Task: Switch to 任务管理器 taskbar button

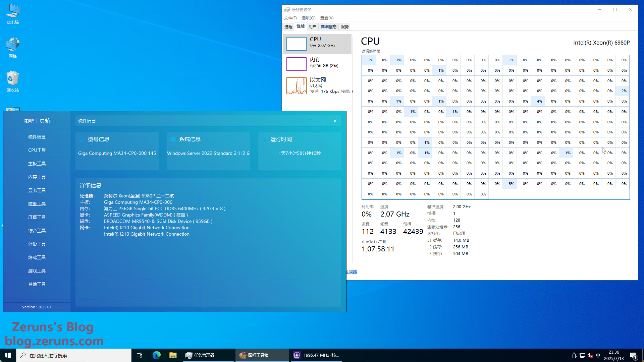Action: [208, 355]
